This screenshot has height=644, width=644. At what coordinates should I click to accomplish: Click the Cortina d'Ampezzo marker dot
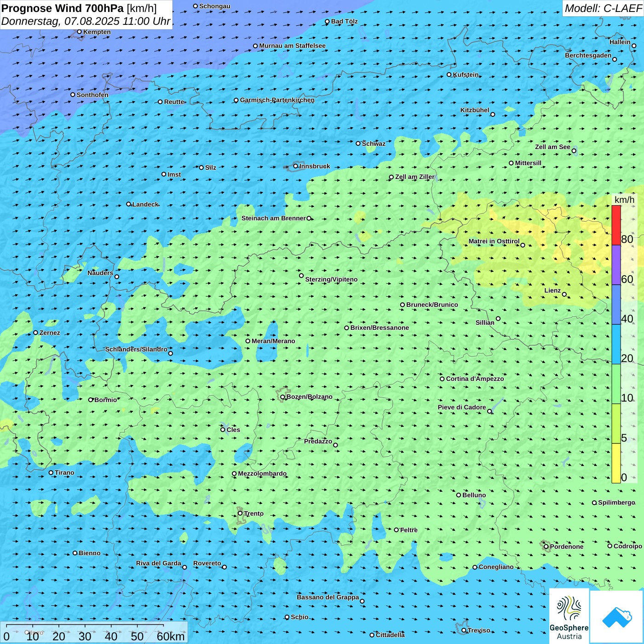(442, 379)
